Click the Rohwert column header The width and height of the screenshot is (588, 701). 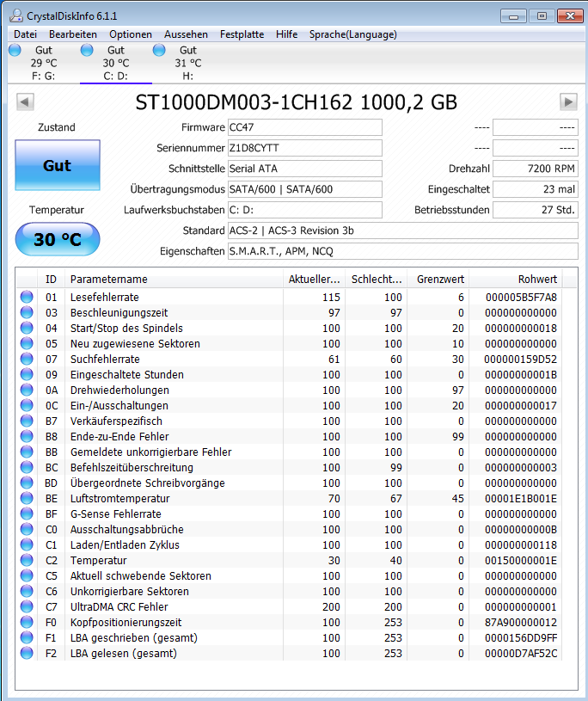516,279
